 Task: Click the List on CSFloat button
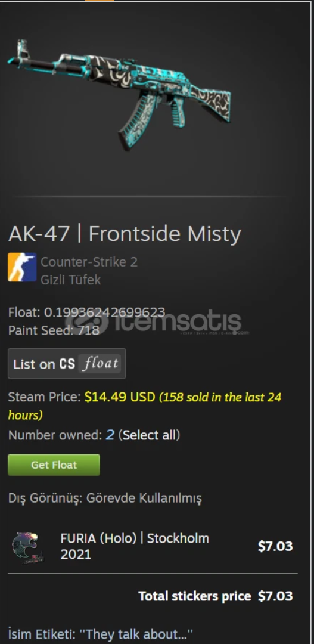pos(67,364)
